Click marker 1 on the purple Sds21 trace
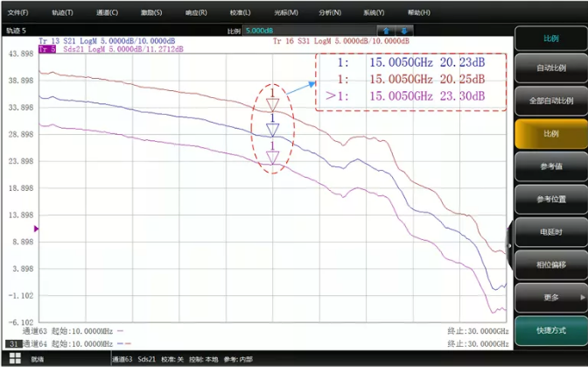The width and height of the screenshot is (588, 367). [273, 158]
